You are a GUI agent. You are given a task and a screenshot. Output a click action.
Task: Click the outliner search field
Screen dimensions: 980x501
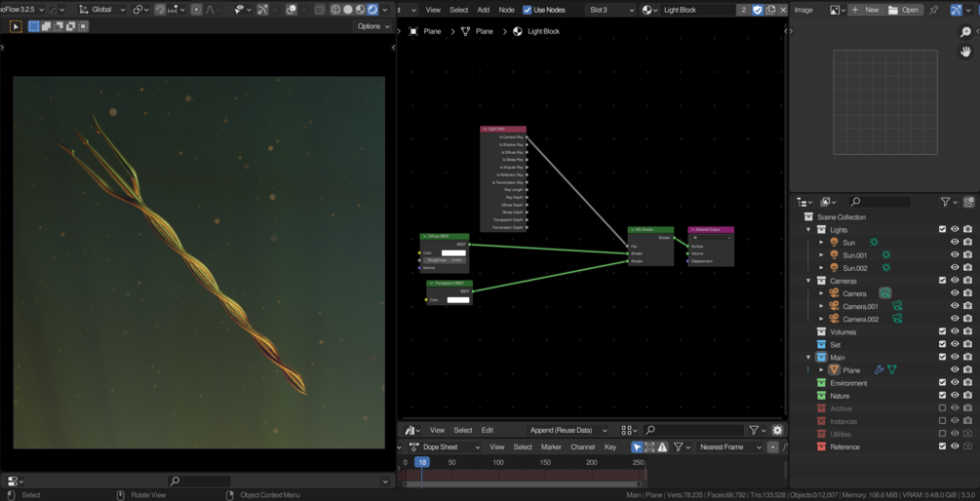(x=879, y=202)
